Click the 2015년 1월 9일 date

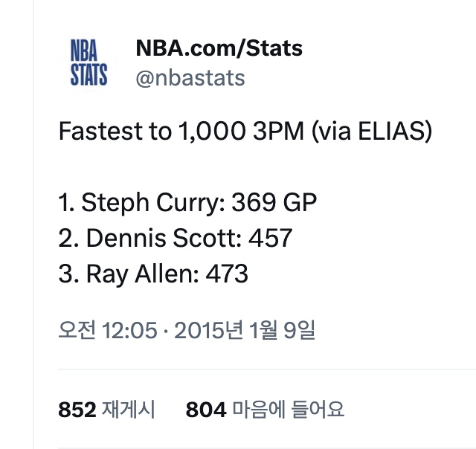click(x=245, y=330)
